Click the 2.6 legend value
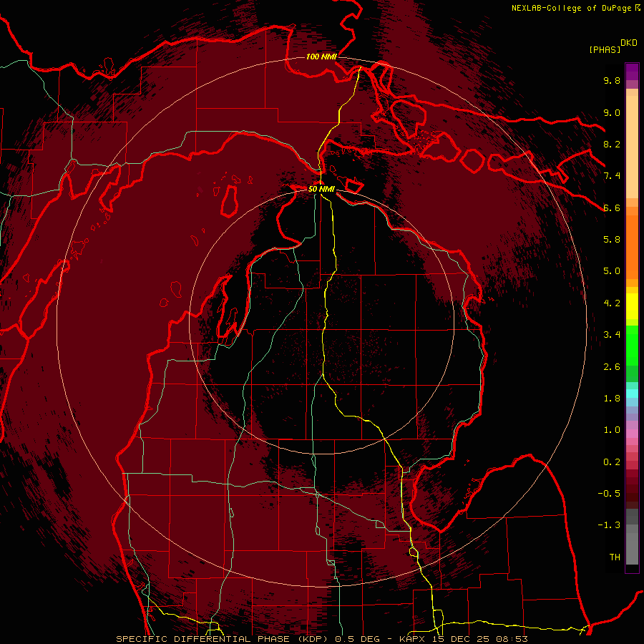The image size is (644, 644). 612,367
